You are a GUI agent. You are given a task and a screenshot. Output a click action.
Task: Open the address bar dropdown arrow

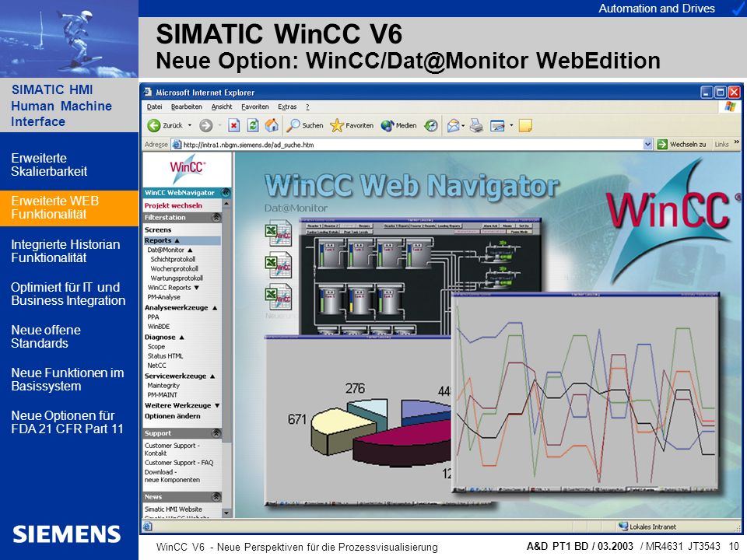click(x=647, y=145)
